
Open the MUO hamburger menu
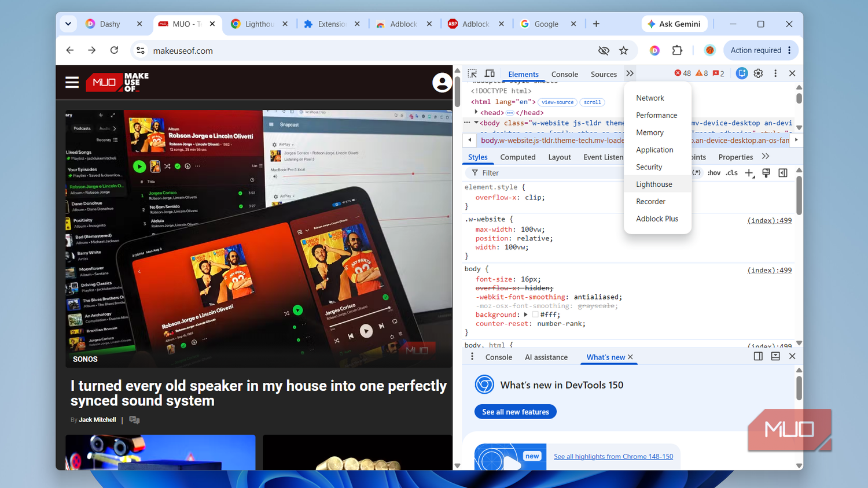pyautogui.click(x=72, y=82)
